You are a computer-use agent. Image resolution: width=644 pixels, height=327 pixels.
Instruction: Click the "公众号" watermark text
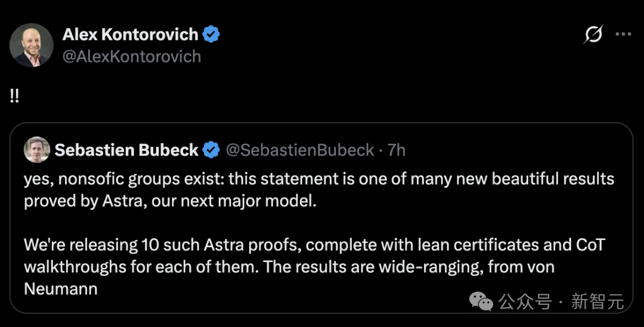525,302
